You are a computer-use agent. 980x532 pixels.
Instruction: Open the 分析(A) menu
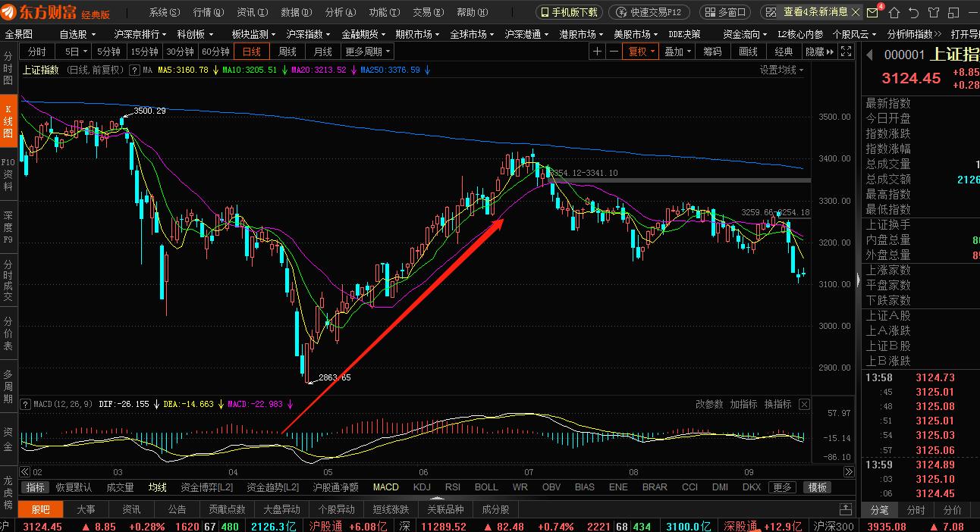point(339,12)
